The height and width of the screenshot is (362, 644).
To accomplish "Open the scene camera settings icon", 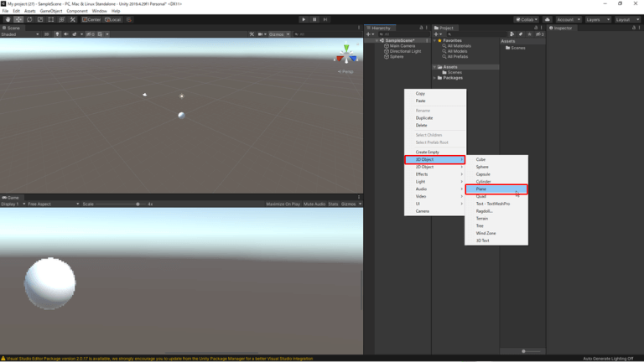I will coord(262,34).
